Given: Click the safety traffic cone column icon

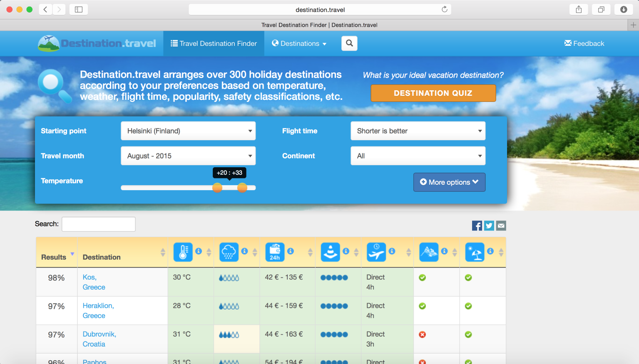Looking at the screenshot, I should click(331, 252).
